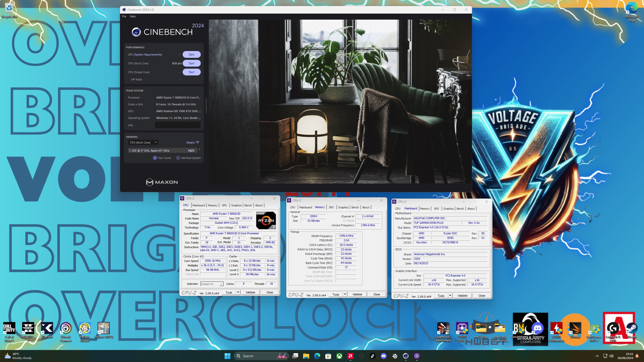This screenshot has width=644, height=362.
Task: Open ranking Details filter
Action: point(193,143)
